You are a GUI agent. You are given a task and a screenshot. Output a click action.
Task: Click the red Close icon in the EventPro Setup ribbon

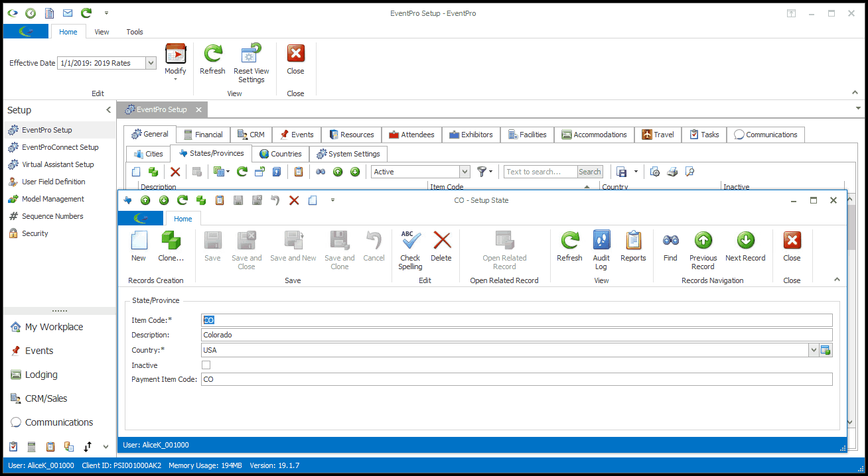click(295, 60)
